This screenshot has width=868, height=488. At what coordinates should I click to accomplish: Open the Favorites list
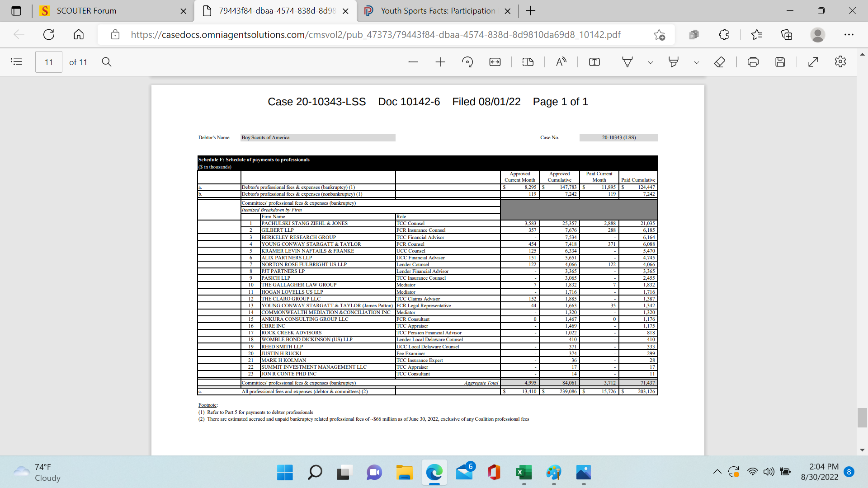[756, 35]
